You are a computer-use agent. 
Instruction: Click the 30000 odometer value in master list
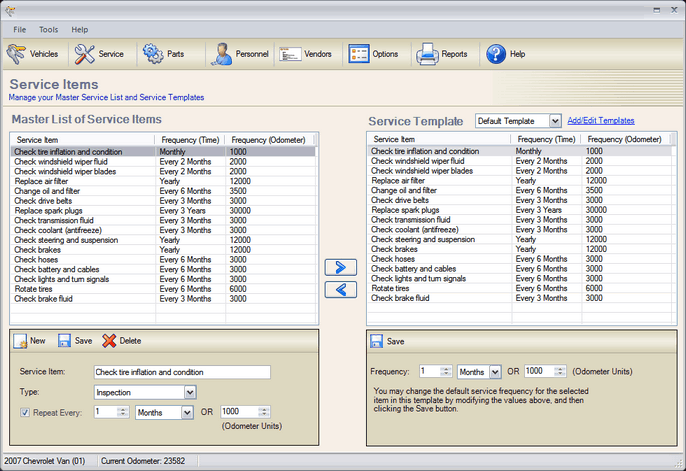click(240, 211)
